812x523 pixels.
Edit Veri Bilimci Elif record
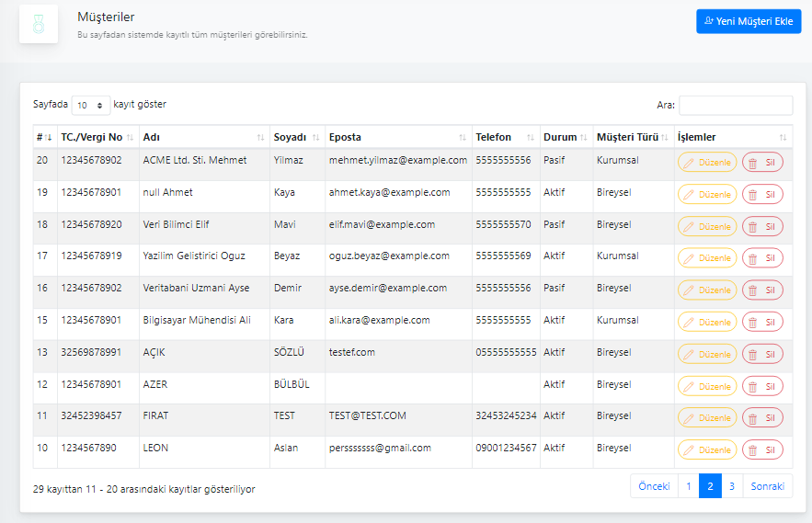tap(707, 227)
